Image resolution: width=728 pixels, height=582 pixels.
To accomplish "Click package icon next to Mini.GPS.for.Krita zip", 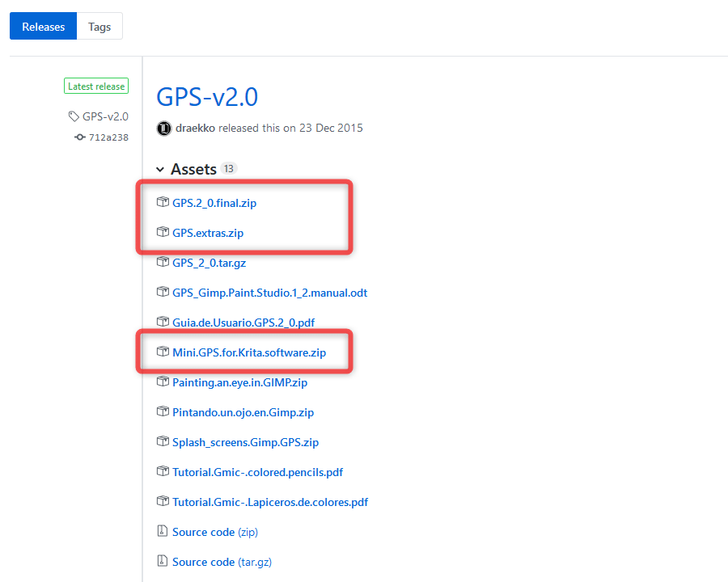I will [163, 352].
